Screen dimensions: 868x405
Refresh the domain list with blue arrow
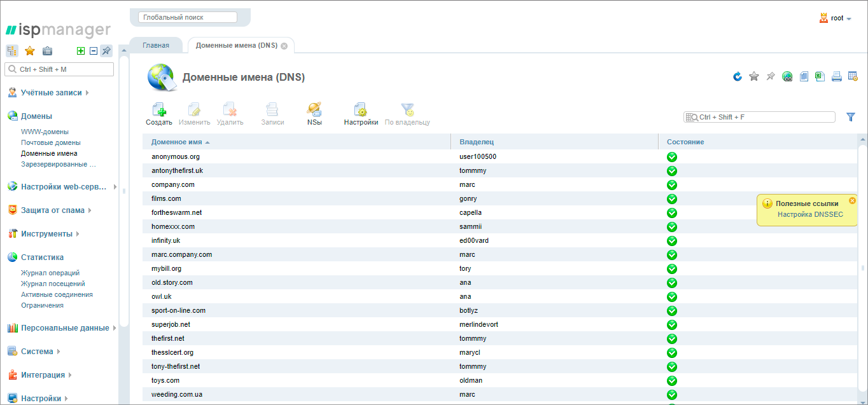738,77
